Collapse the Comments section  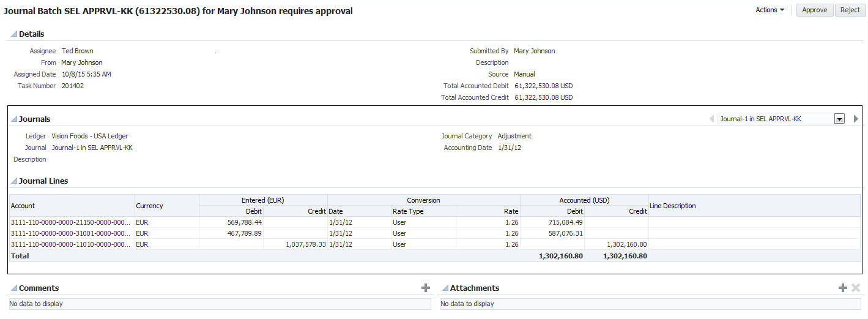point(14,288)
